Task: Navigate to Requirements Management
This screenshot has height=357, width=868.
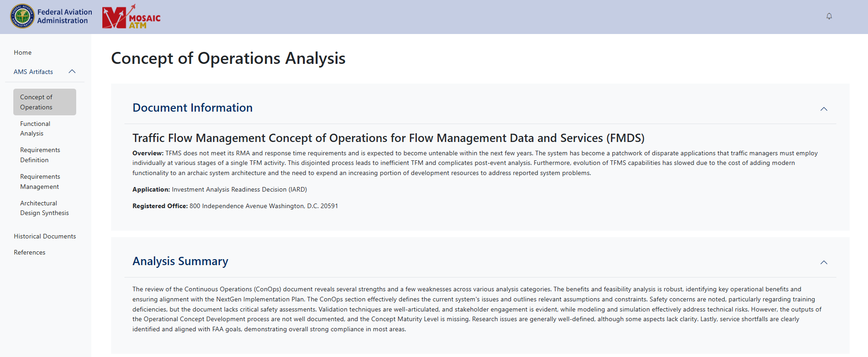Action: coord(40,181)
